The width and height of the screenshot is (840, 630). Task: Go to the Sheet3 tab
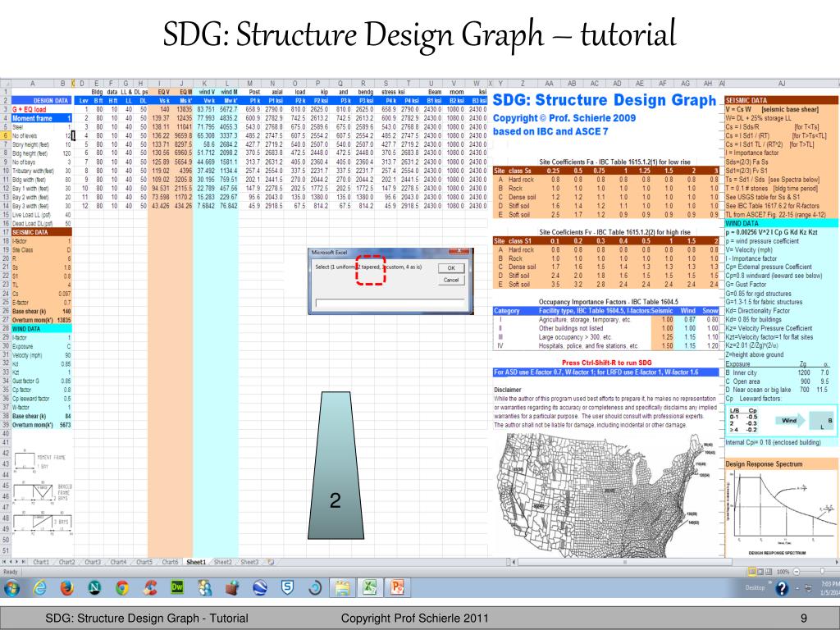pos(249,562)
